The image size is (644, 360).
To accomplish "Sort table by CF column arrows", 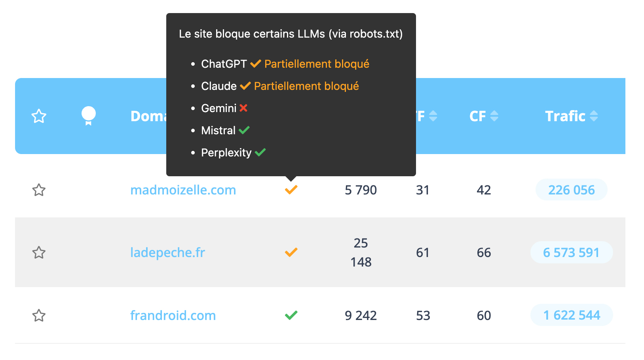I will [494, 116].
